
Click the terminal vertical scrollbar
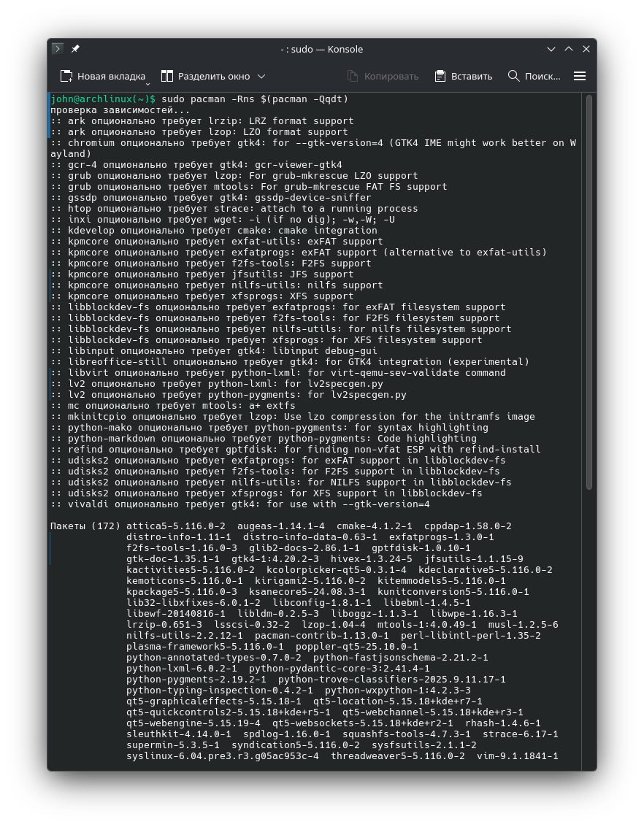589,293
